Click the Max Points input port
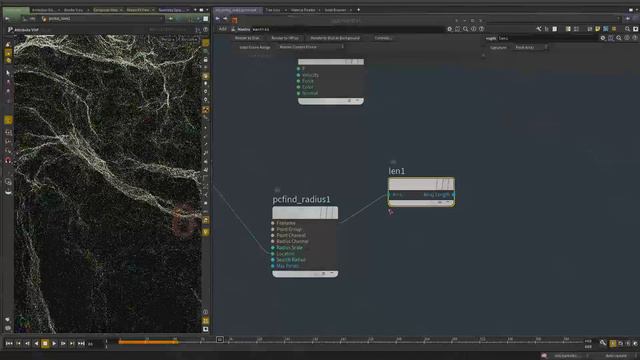The width and height of the screenshot is (640, 360). pos(273,266)
